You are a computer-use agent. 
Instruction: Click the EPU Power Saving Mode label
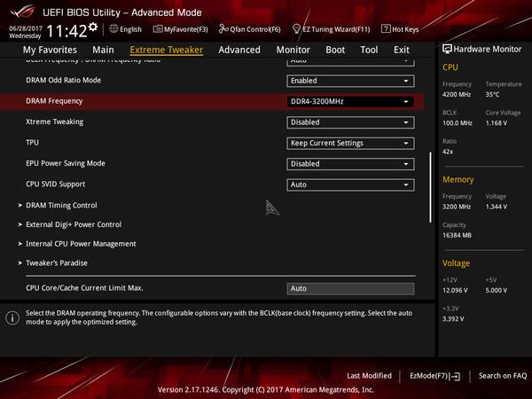[66, 163]
